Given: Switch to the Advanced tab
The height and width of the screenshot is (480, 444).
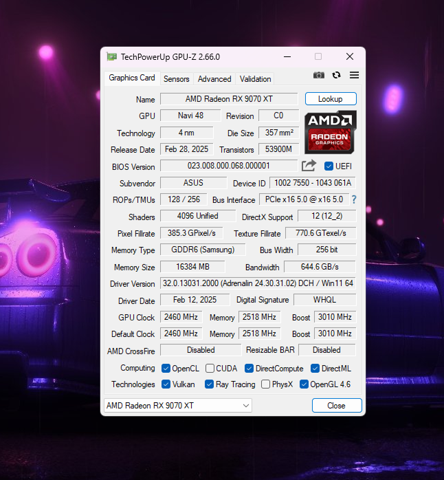Looking at the screenshot, I should pyautogui.click(x=214, y=79).
